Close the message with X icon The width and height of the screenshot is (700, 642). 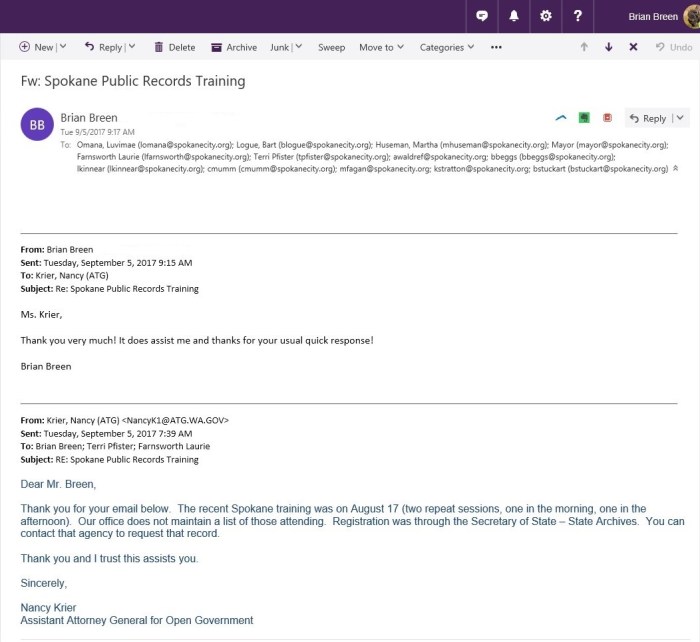pyautogui.click(x=633, y=47)
